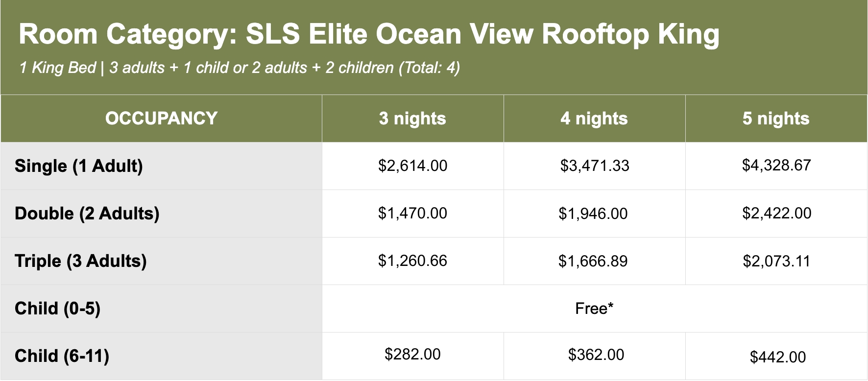Screen dimensions: 868x381
Task: Select the 4 nights column header
Action: point(594,119)
